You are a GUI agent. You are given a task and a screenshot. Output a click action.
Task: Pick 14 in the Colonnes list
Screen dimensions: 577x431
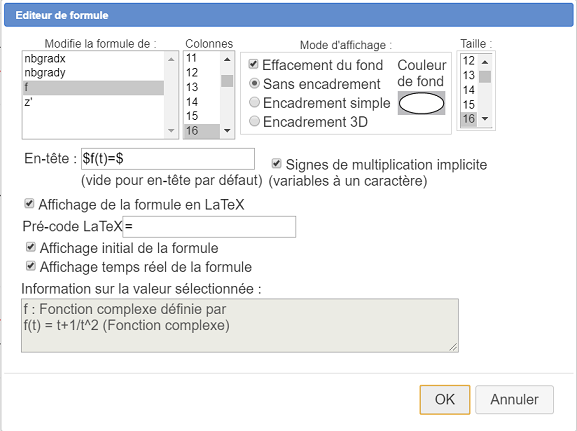(x=202, y=102)
